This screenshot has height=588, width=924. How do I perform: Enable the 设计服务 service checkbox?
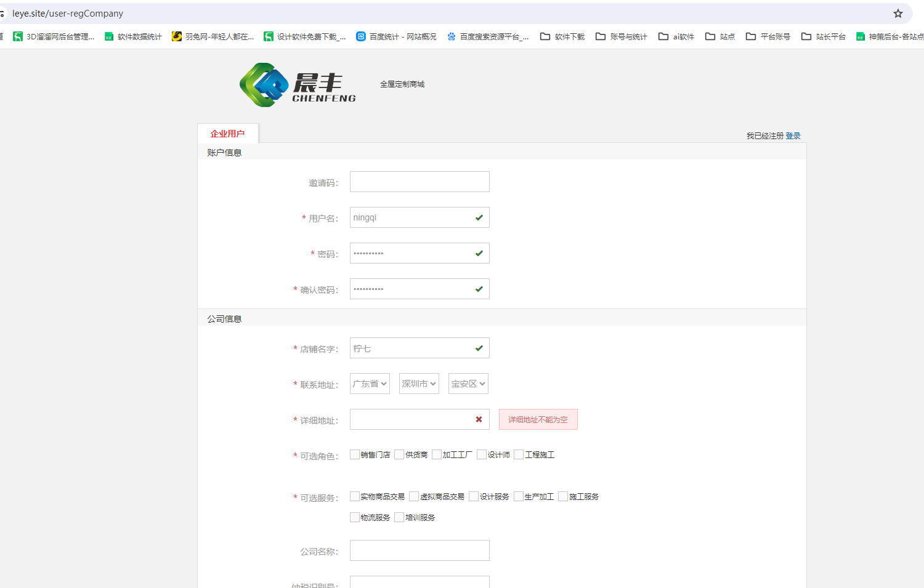pos(474,496)
